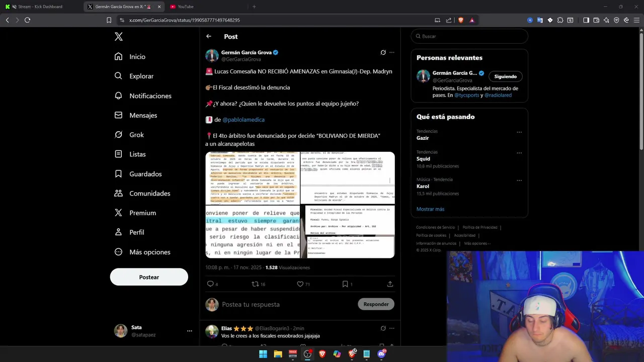Open Brave Shields lion icon
Image resolution: width=644 pixels, height=362 pixels.
click(x=460, y=20)
